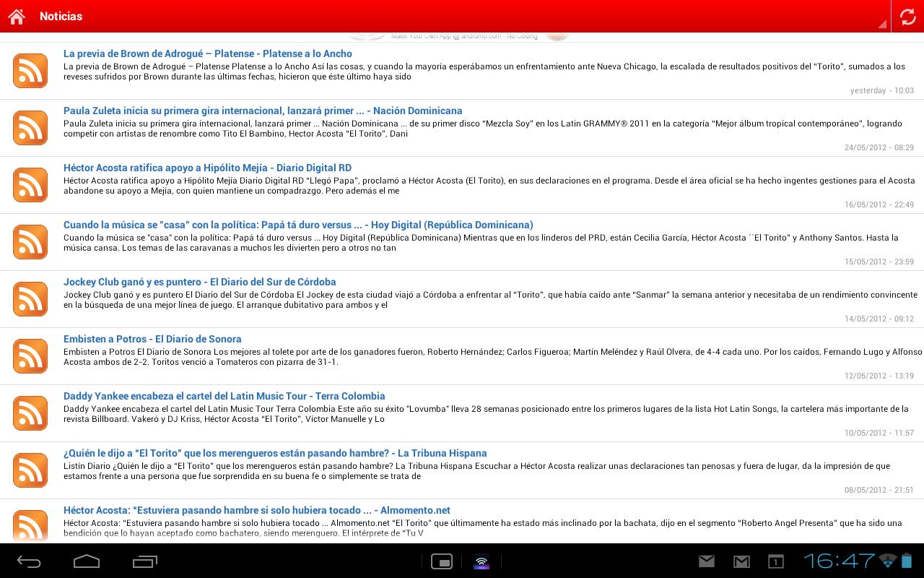Open 'Cuando la música se casa con la política' headline

(298, 225)
